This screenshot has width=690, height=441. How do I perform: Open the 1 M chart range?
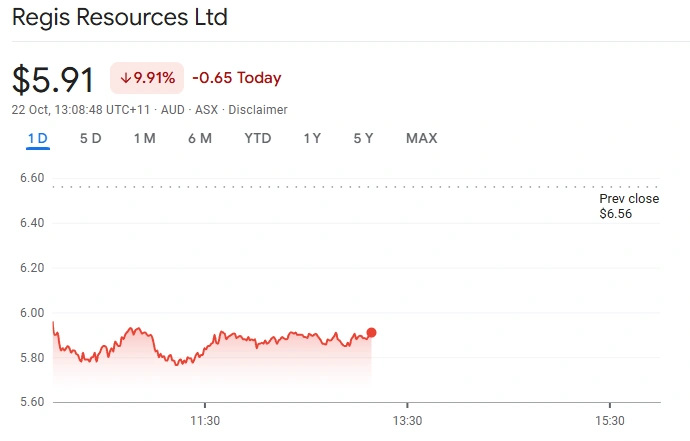(144, 139)
